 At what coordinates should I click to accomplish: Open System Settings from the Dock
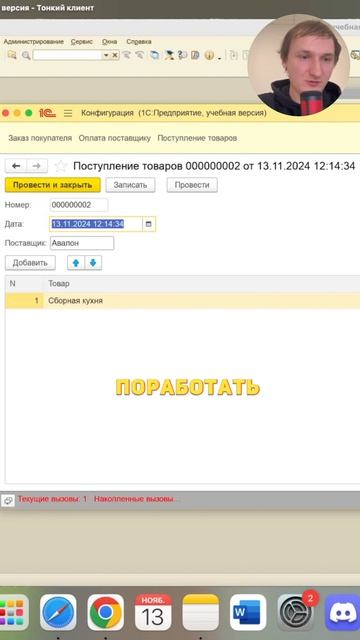[296, 612]
